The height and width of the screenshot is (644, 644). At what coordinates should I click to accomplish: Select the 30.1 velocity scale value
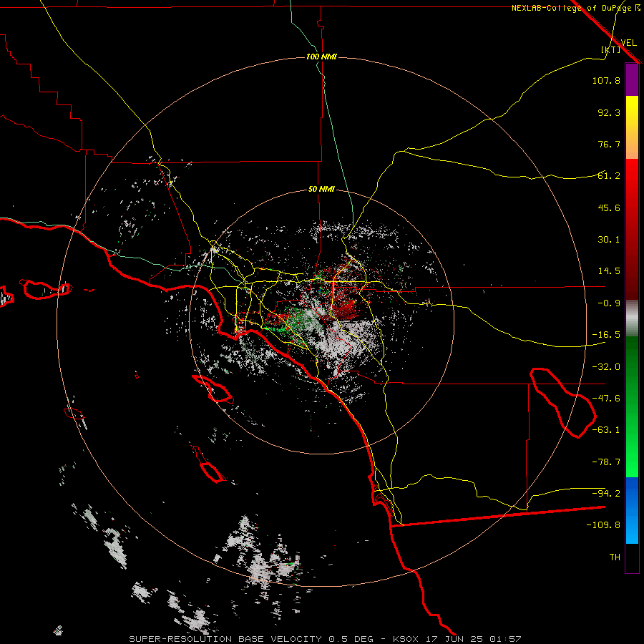[x=609, y=240]
